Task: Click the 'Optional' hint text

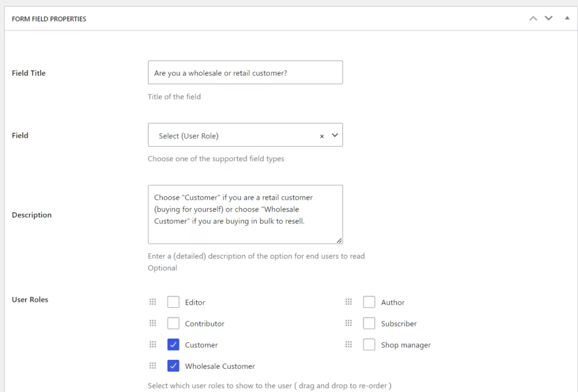Action: pyautogui.click(x=163, y=268)
